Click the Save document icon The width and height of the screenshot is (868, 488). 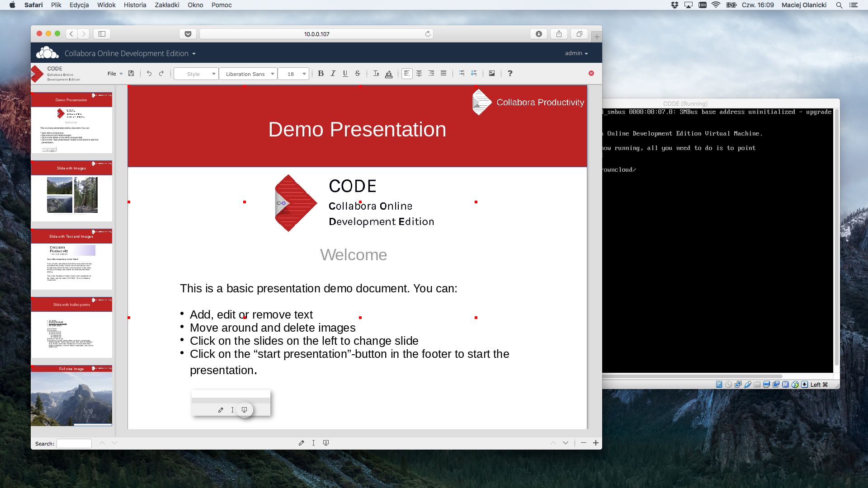coord(131,73)
